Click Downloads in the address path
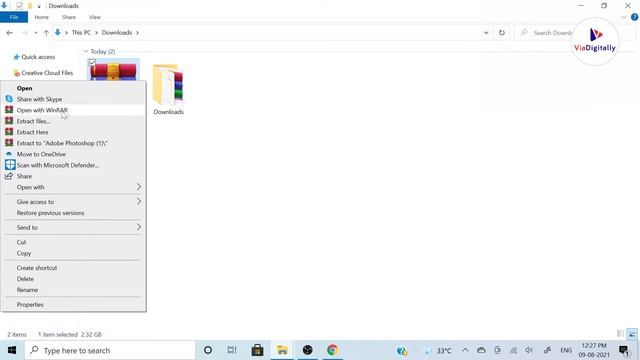Screen dimensions: 640x360 pyautogui.click(x=117, y=33)
